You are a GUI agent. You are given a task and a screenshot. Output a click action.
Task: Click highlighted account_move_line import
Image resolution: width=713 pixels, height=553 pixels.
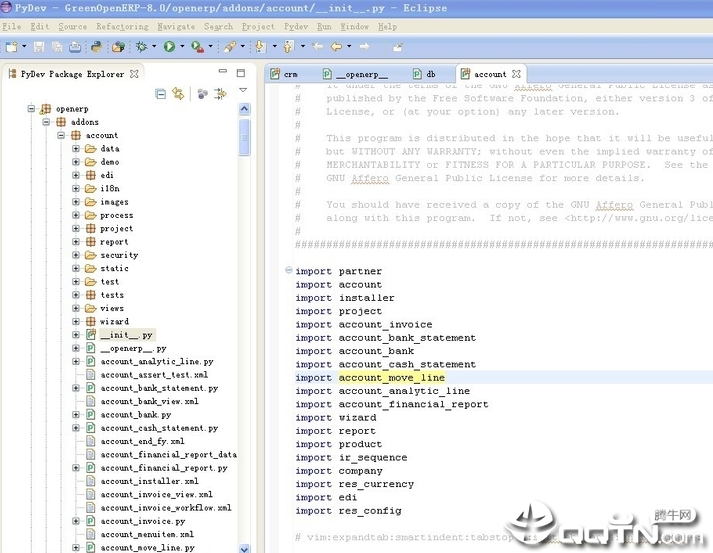click(x=392, y=377)
